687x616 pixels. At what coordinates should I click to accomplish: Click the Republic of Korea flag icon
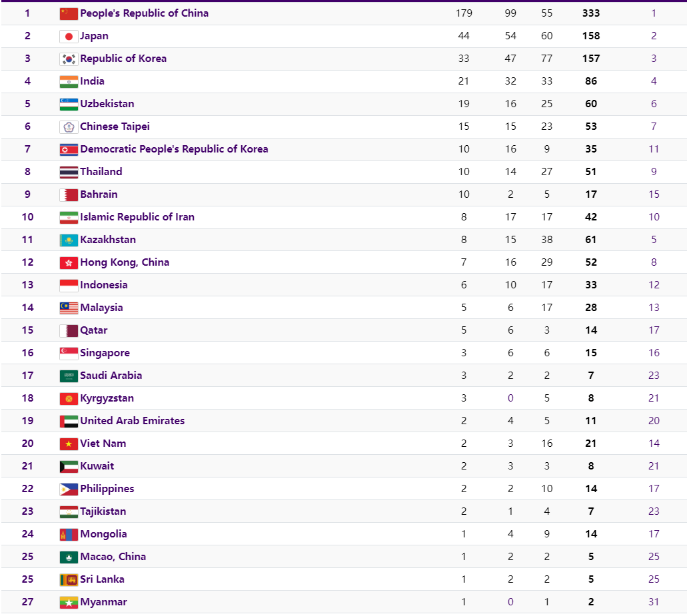point(69,59)
